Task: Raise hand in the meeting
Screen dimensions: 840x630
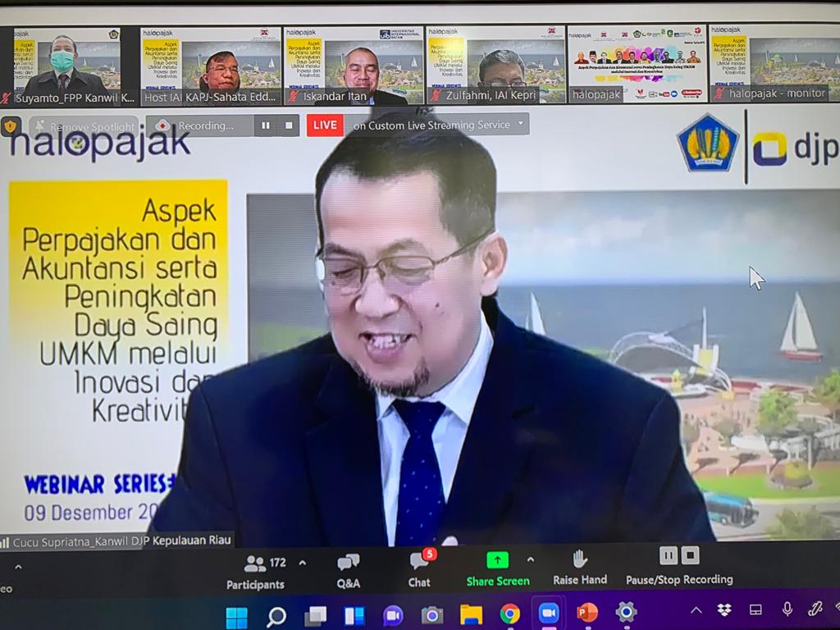Action: 579,568
